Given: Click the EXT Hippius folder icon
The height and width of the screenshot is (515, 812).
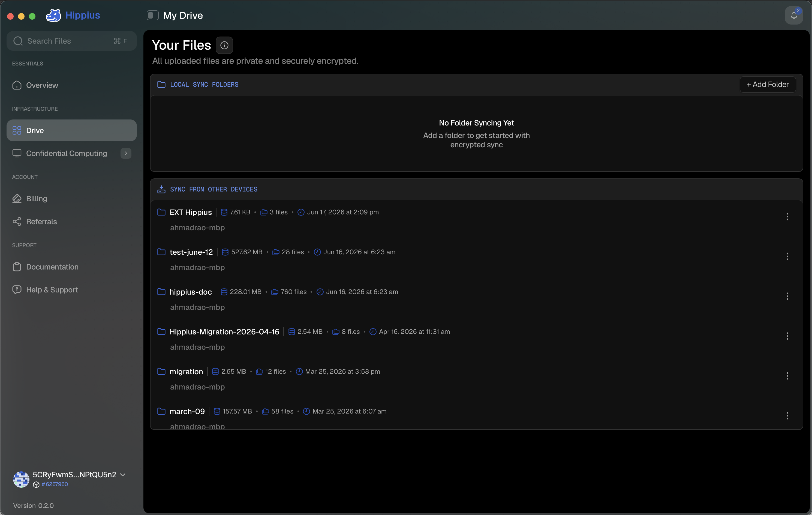Looking at the screenshot, I should [x=161, y=212].
